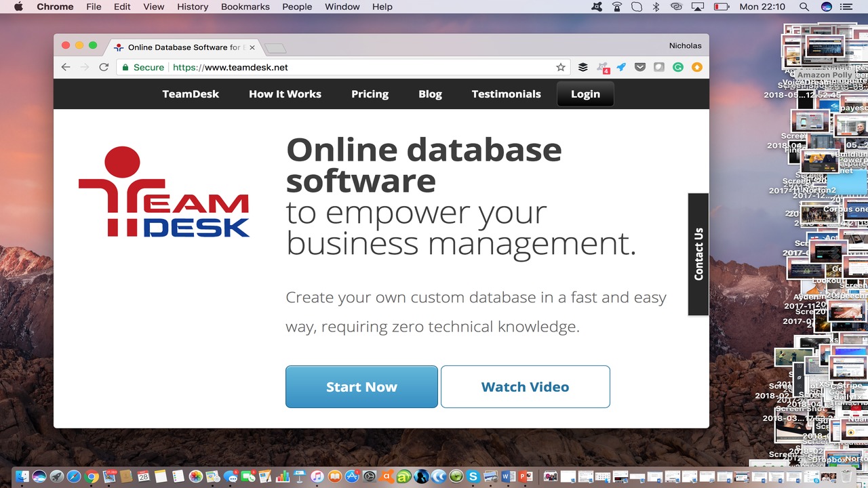
Task: Launch Safari from the Dock
Action: (x=73, y=476)
